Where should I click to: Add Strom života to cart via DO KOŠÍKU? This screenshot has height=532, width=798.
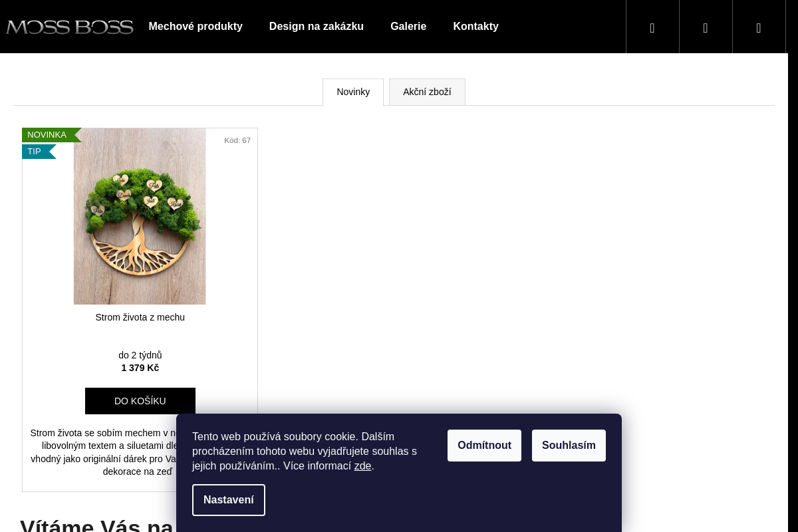pos(140,401)
